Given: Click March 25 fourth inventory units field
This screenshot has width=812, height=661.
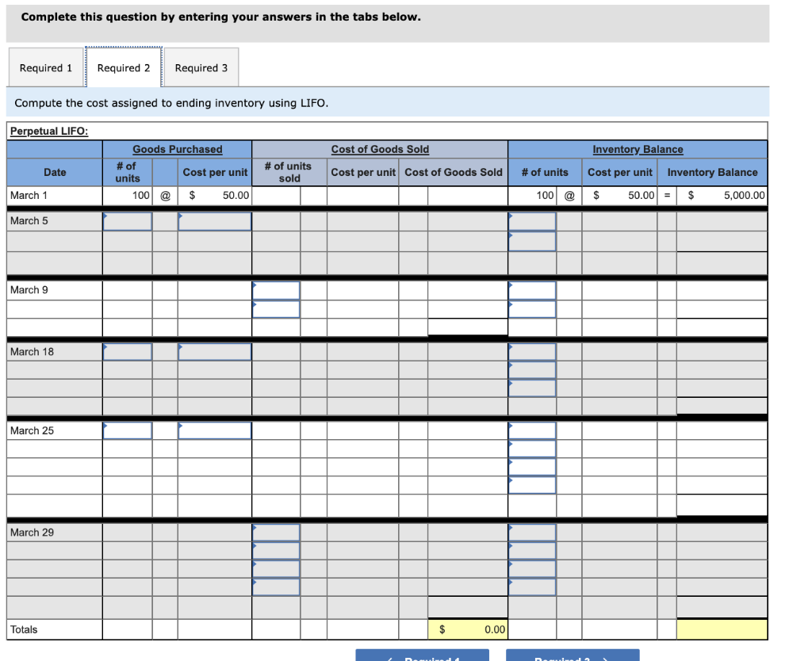Looking at the screenshot, I should pyautogui.click(x=532, y=485).
